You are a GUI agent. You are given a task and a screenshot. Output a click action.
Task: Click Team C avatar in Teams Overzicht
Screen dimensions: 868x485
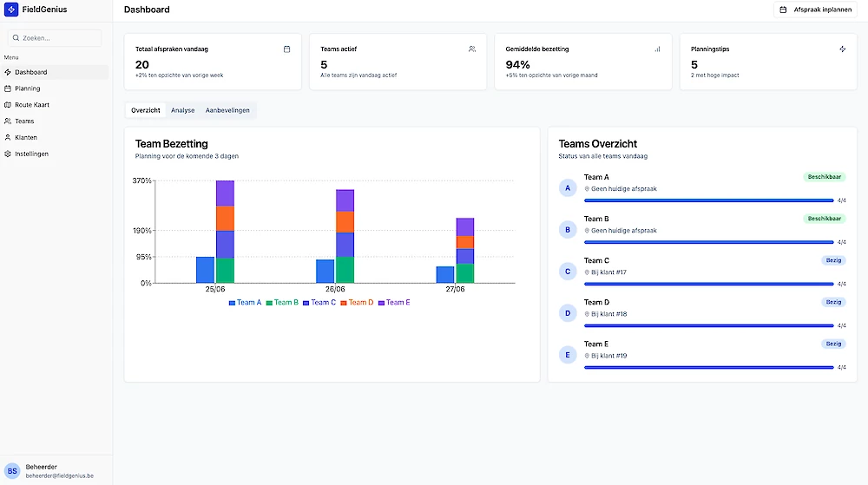tap(568, 272)
